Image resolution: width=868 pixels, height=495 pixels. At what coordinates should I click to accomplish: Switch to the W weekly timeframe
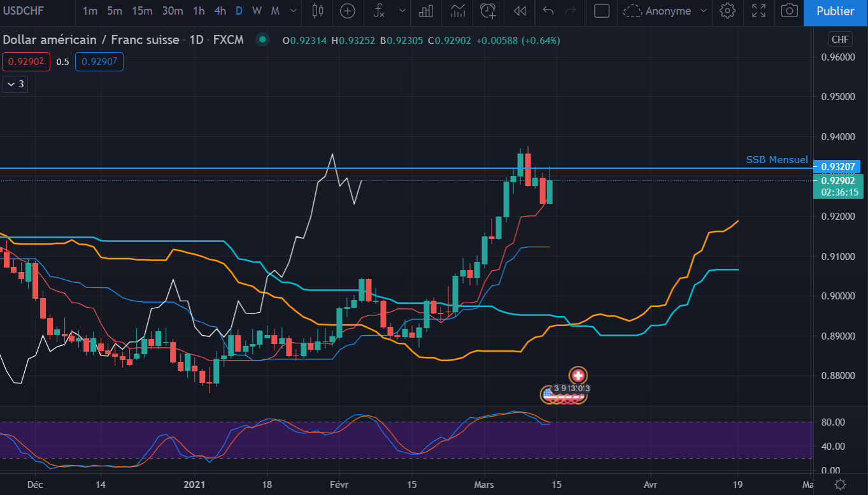click(x=257, y=11)
